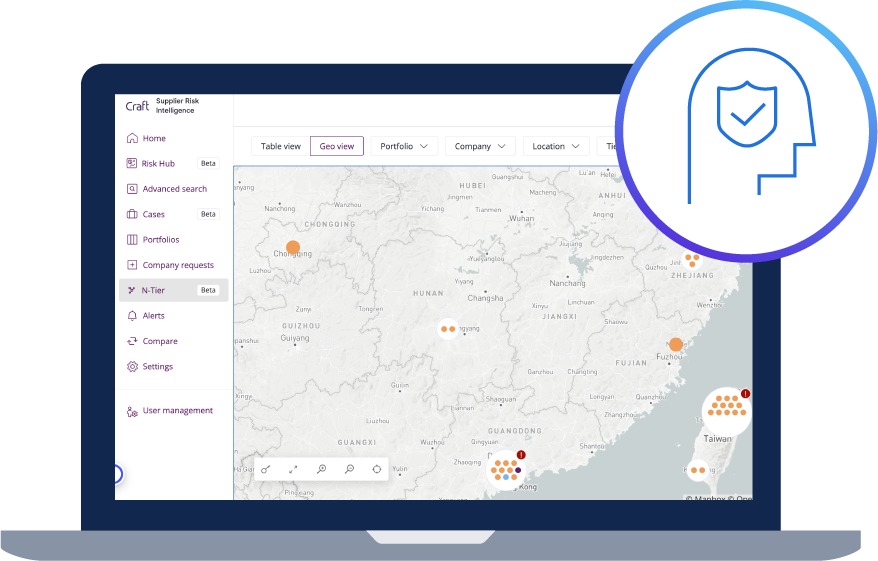
Task: Click the expand fullscreen arrows on map toolbar
Action: 293,469
